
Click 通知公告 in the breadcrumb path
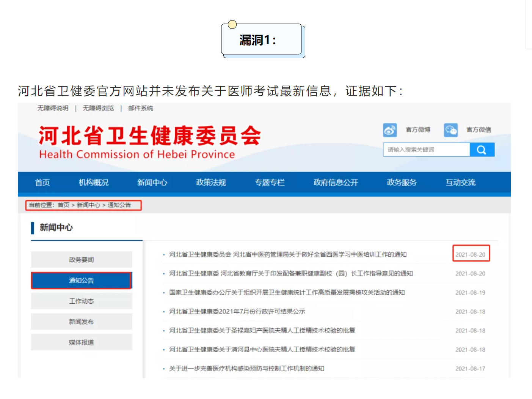pos(119,205)
